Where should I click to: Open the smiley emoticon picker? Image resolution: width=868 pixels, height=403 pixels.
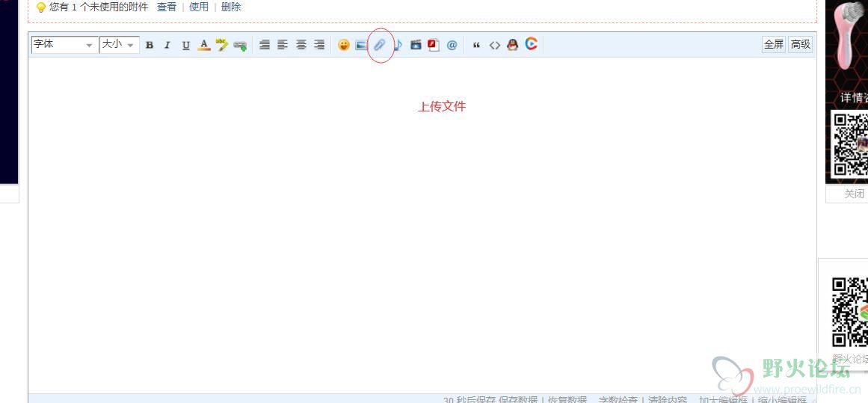click(x=344, y=46)
